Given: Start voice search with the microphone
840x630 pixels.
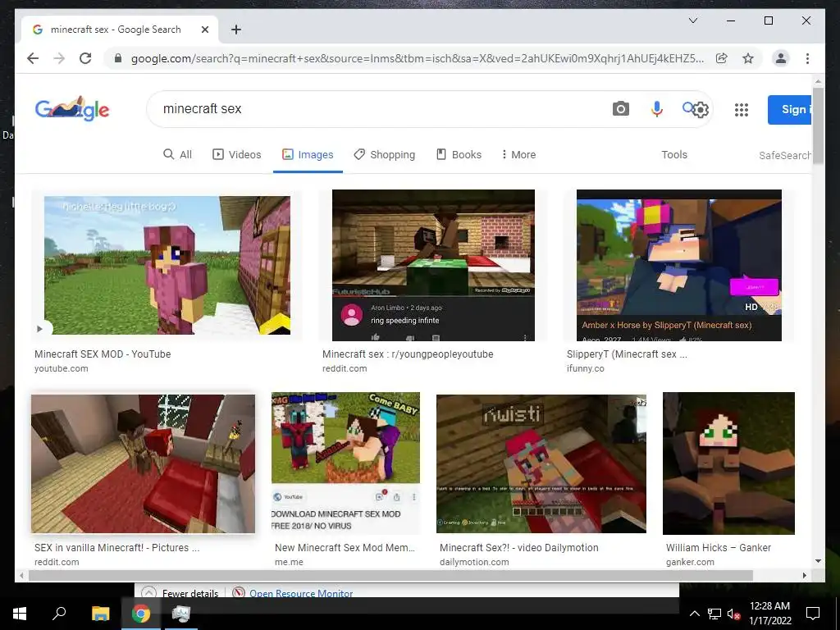Looking at the screenshot, I should click(x=657, y=109).
